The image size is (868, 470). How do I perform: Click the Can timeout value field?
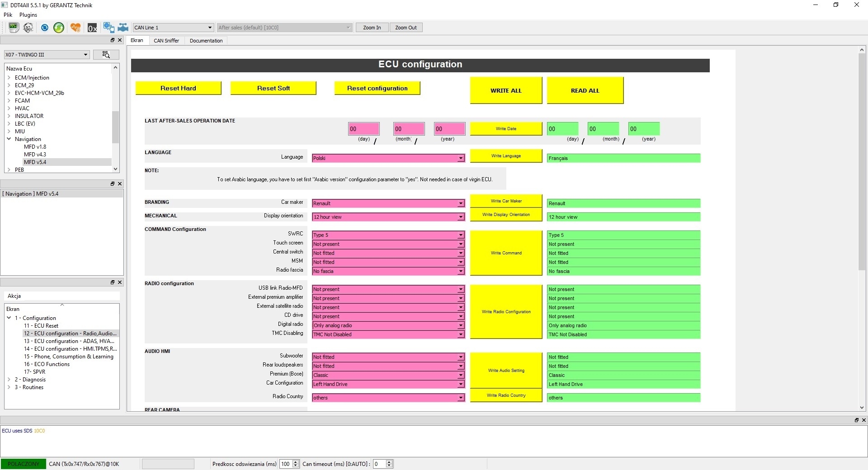tap(379, 464)
